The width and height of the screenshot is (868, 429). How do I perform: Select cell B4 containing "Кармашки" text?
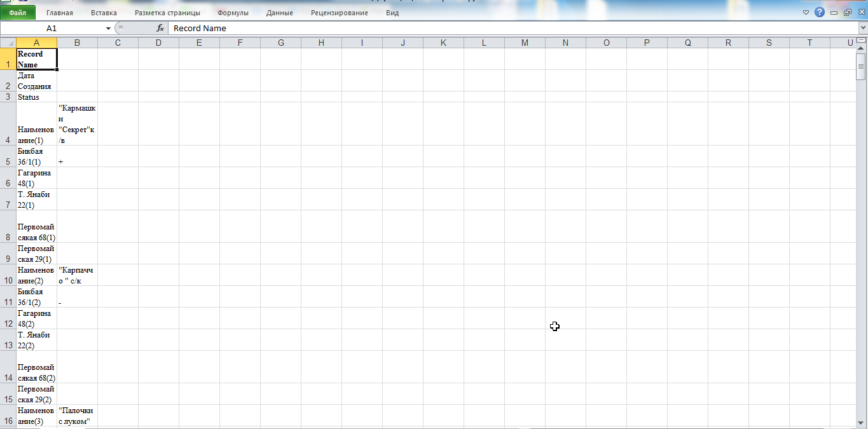click(77, 124)
